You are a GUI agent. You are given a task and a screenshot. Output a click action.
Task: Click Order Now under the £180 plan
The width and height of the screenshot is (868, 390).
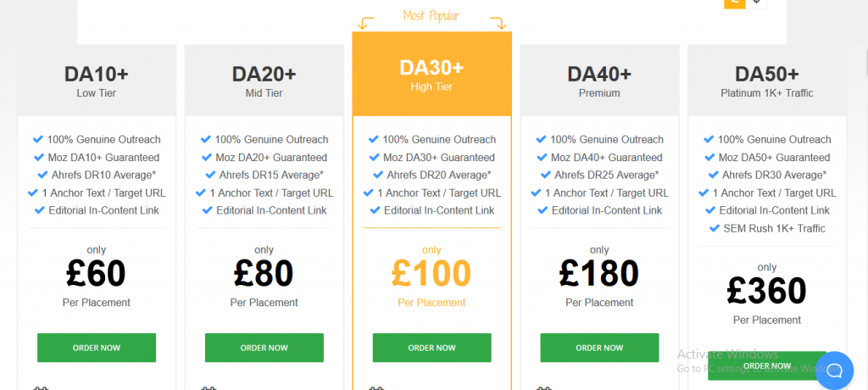point(599,348)
